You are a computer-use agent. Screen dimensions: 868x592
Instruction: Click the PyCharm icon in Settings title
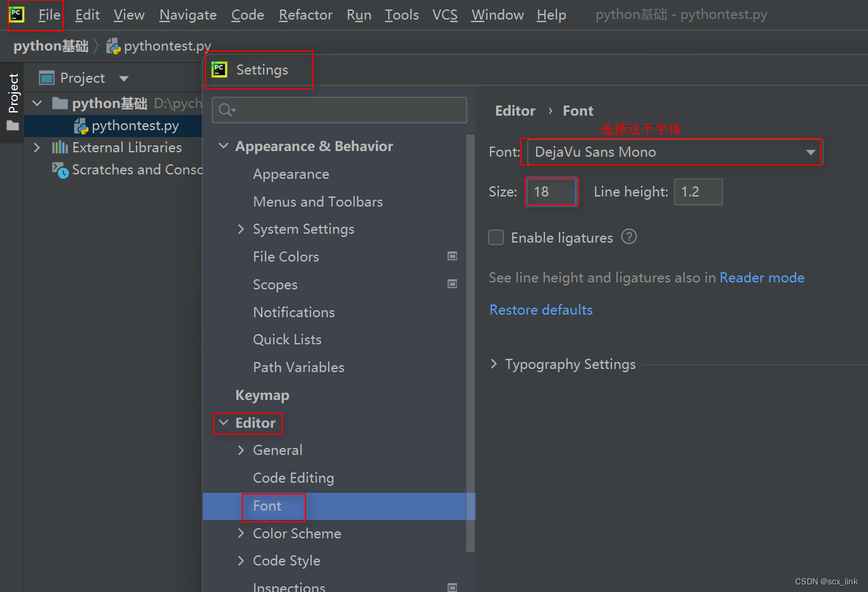coord(219,69)
